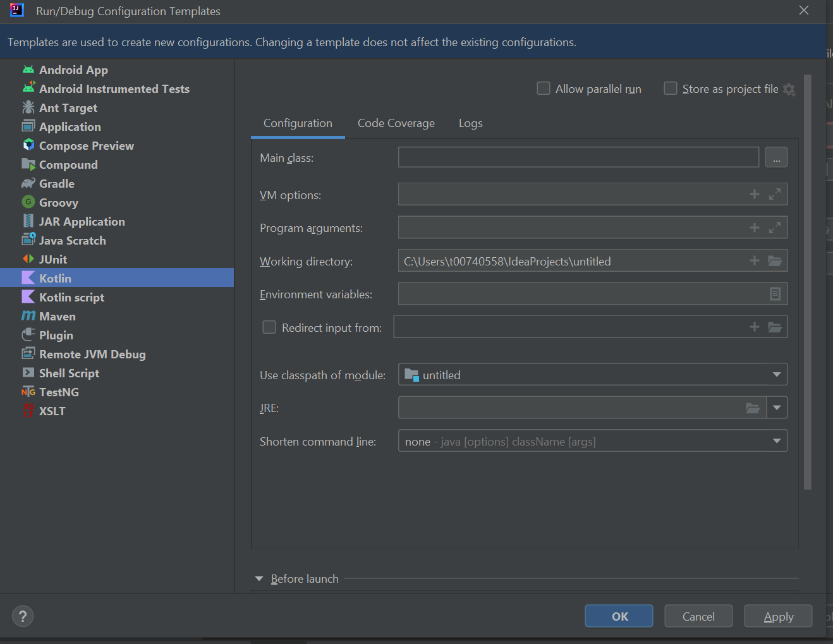Click the Groovy template icon

coord(28,202)
